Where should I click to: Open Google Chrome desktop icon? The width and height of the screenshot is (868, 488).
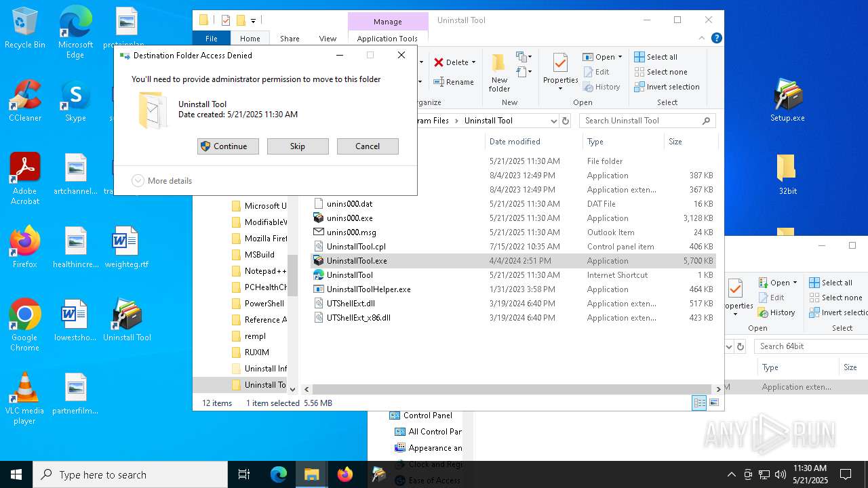tap(25, 325)
